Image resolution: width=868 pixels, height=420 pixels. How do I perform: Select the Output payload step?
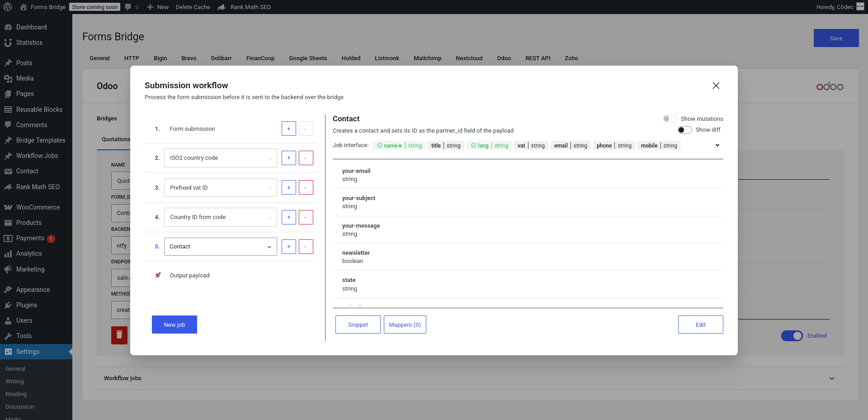(x=189, y=276)
